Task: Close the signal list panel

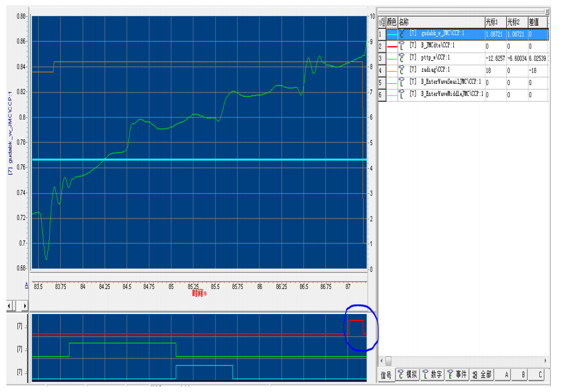Action: [547, 12]
